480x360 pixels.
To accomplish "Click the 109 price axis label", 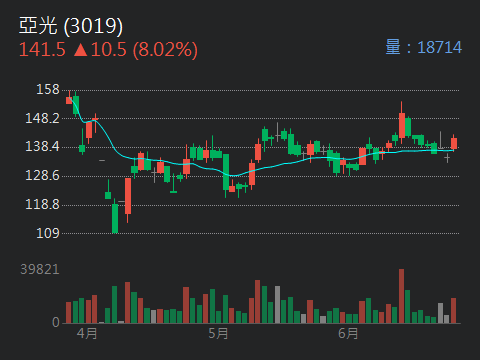I will click(x=48, y=233).
